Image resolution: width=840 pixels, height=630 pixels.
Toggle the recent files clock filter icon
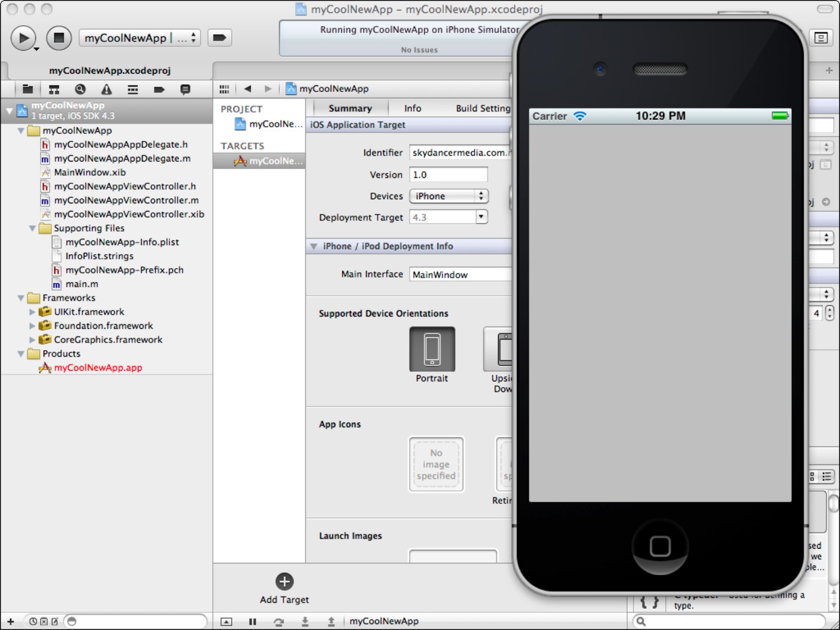(33, 621)
